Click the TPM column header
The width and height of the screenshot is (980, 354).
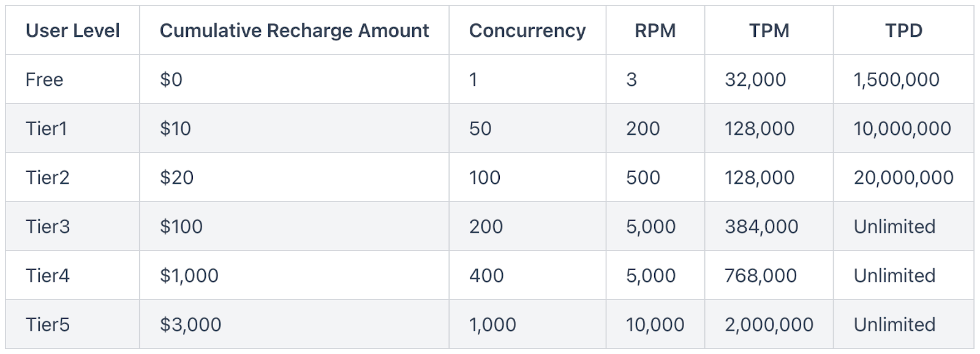click(x=769, y=31)
